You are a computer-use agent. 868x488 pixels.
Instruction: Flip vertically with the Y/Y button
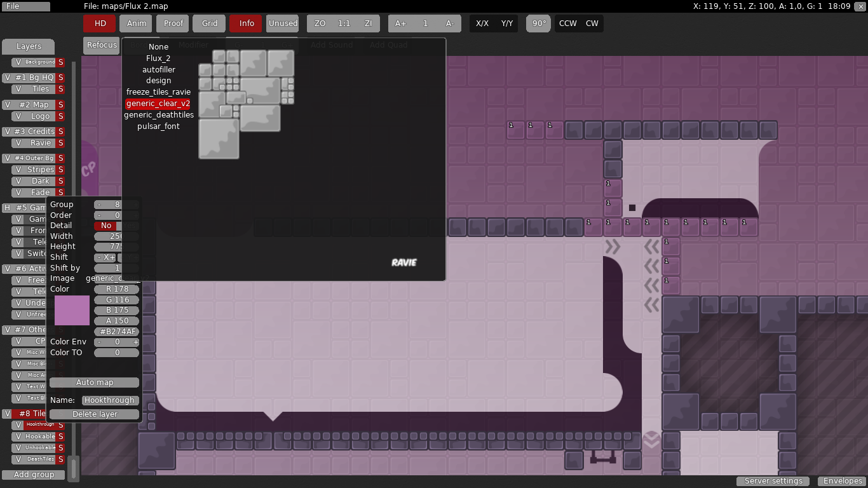(x=506, y=24)
